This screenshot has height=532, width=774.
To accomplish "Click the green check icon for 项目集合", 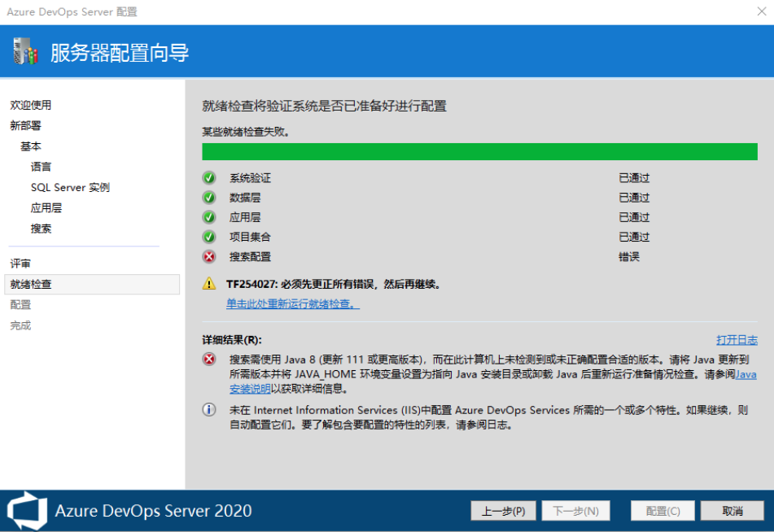I will [209, 237].
